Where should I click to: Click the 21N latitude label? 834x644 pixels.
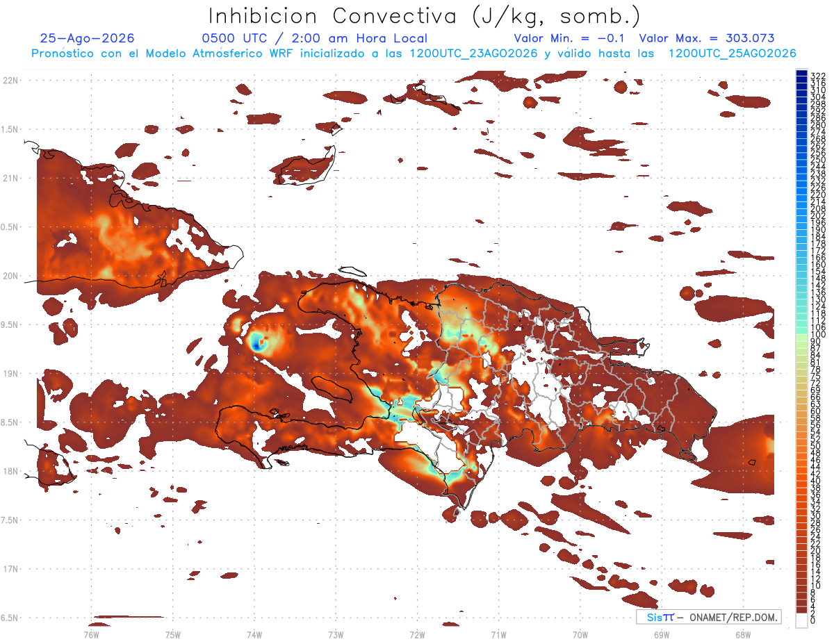point(10,178)
